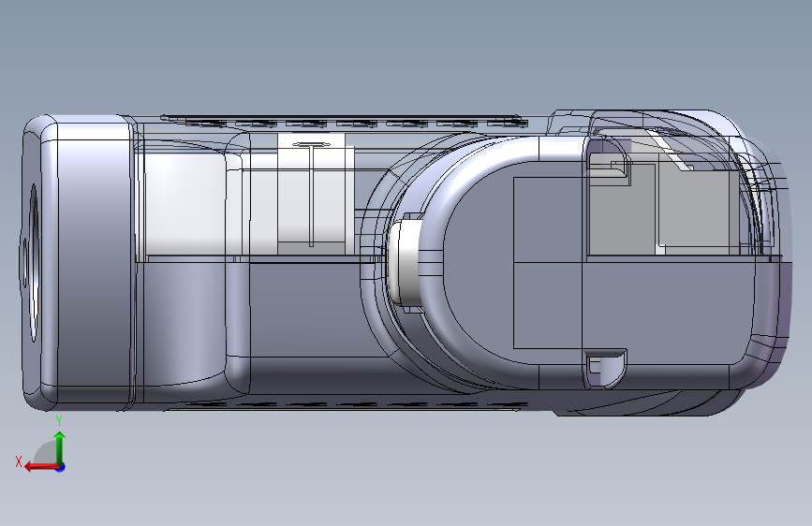Click the red X axis arrow of the triad

pos(40,467)
